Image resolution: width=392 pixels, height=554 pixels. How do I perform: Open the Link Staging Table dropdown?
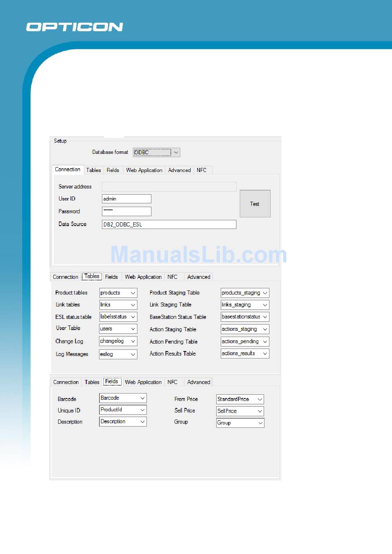(x=245, y=305)
